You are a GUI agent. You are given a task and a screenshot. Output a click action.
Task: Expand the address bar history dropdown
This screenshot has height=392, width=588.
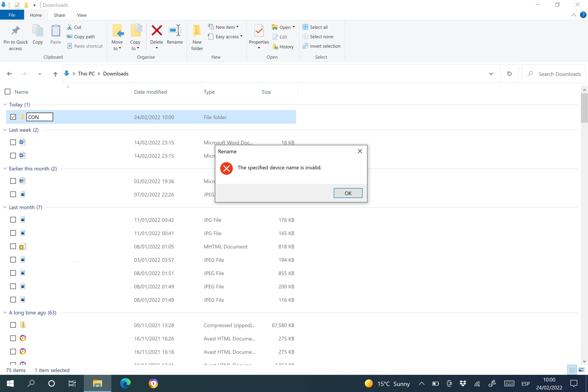click(x=491, y=74)
